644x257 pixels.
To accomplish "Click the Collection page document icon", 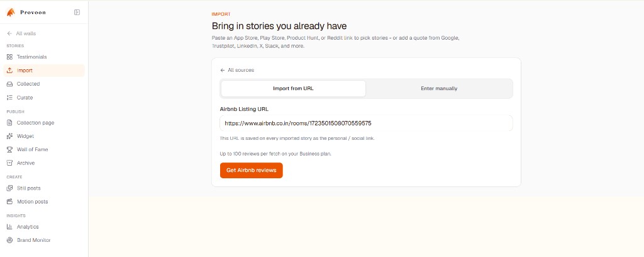I will 9,123.
